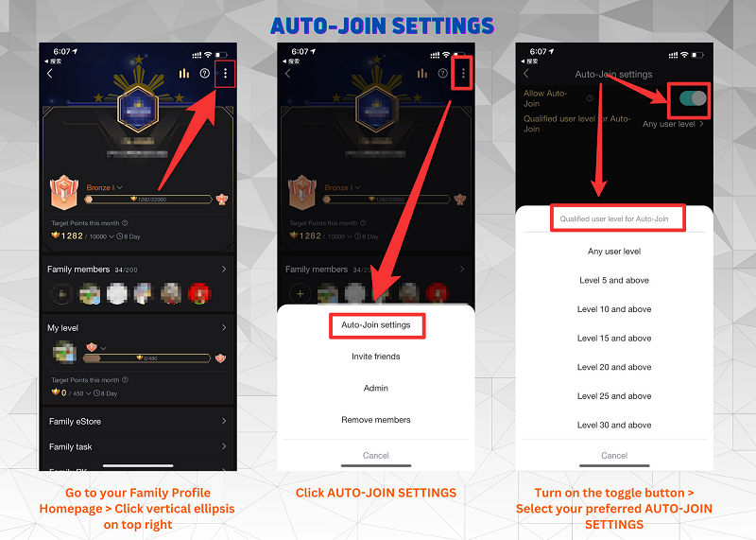
Task: Open Family members list chevron
Action: (224, 269)
